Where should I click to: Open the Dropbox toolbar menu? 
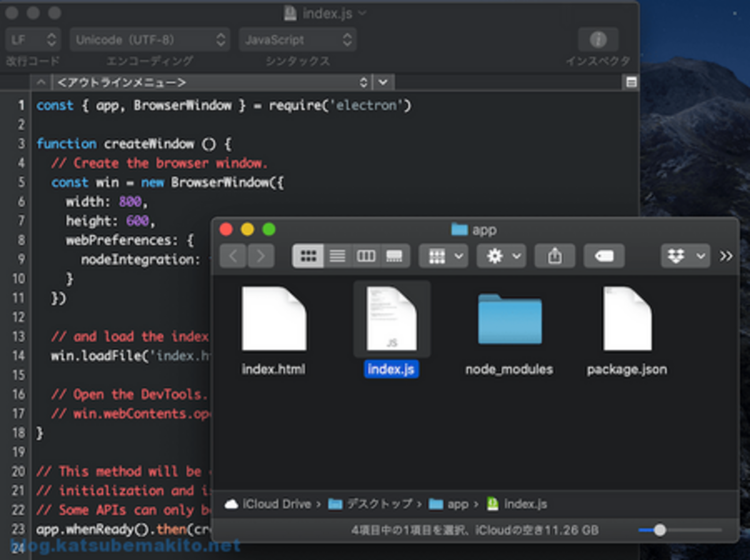(685, 256)
